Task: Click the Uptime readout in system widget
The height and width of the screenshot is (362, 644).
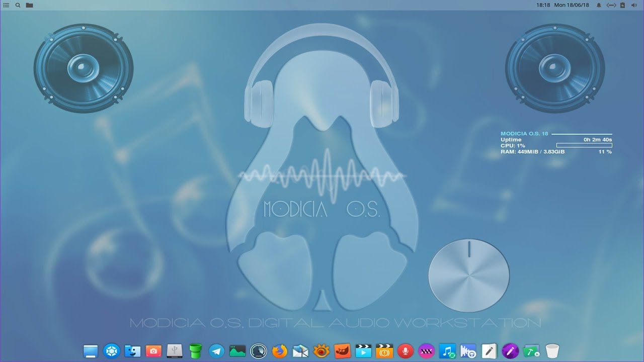Action: click(556, 139)
